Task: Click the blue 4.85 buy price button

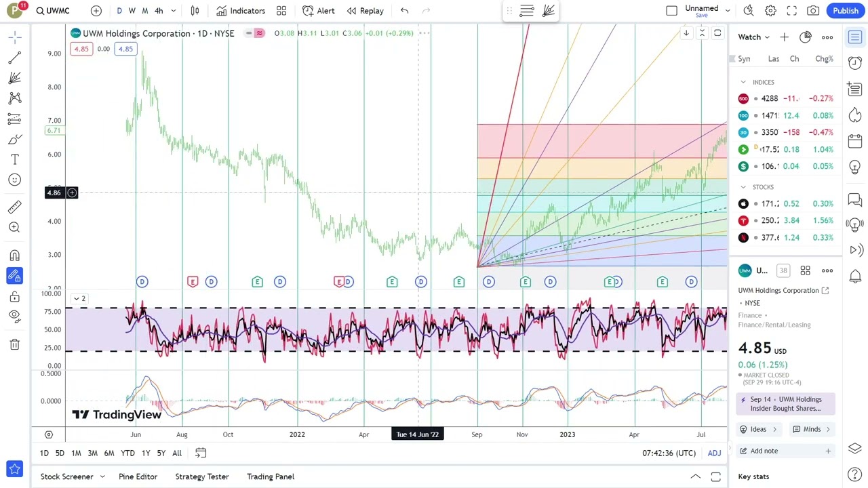Action: pyautogui.click(x=125, y=49)
